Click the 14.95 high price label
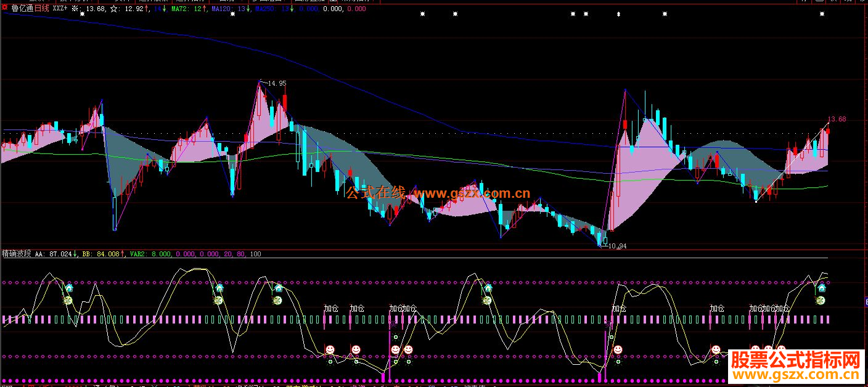Viewport: 868px width, 387px height. [277, 83]
